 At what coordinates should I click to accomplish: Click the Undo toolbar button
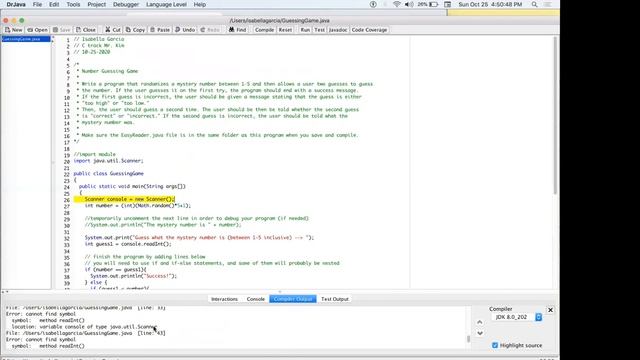click(x=185, y=30)
